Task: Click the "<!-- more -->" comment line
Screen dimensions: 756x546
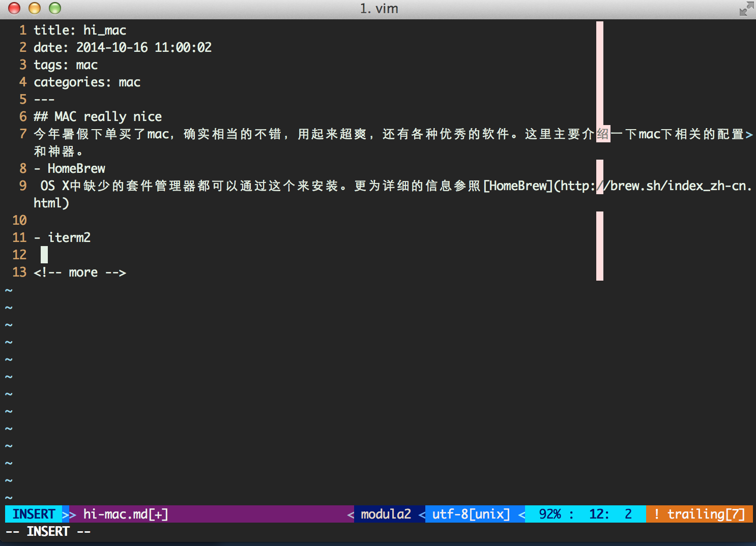Action: [80, 272]
